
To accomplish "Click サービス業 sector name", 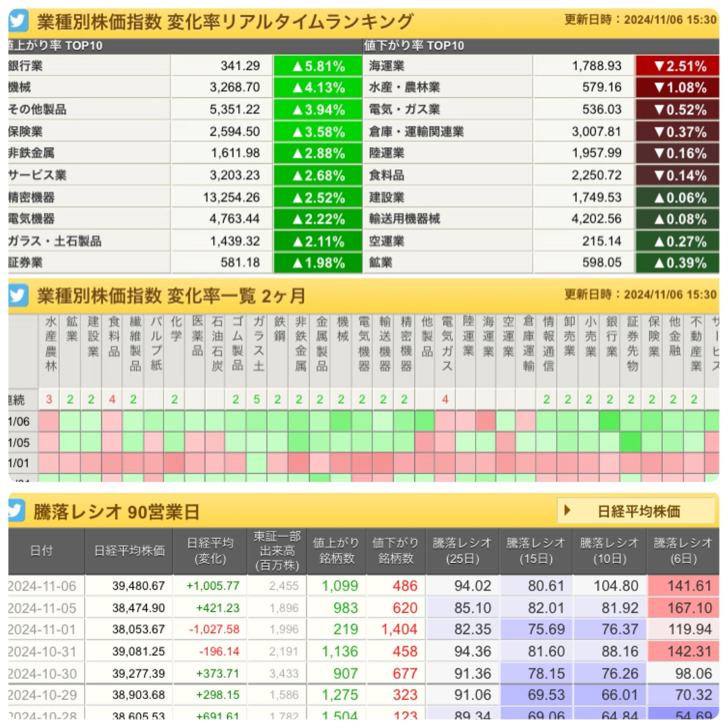I will point(37,175).
